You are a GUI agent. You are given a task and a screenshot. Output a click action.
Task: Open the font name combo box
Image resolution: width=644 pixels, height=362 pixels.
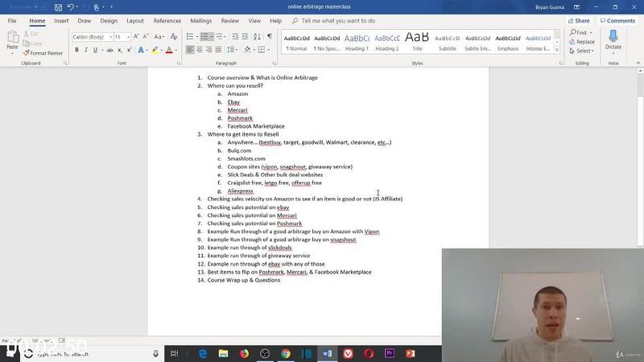(x=92, y=37)
